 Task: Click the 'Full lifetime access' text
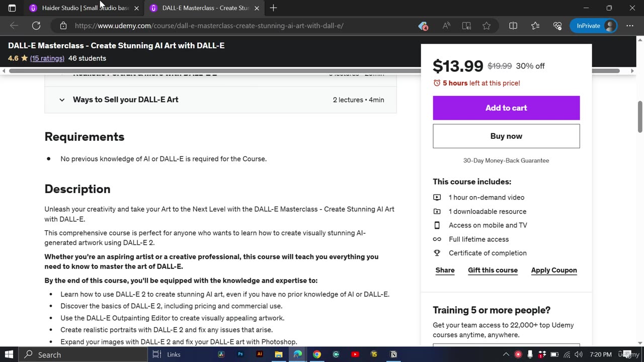point(478,239)
